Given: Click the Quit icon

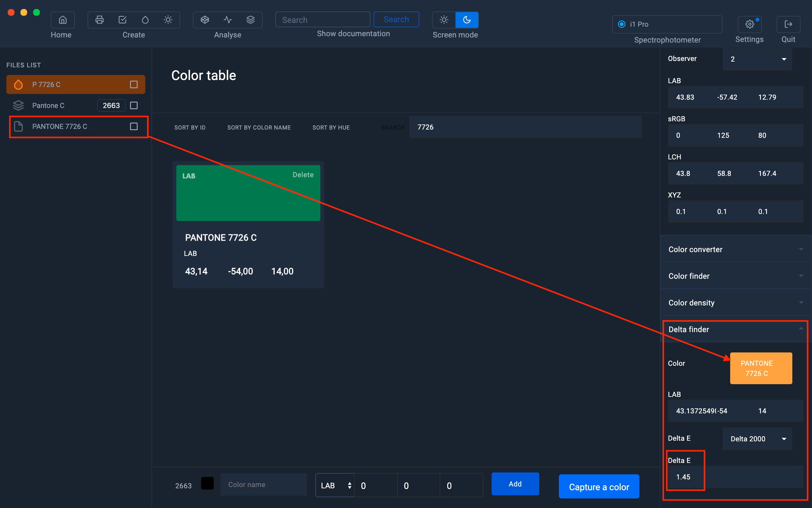Looking at the screenshot, I should click(x=788, y=24).
